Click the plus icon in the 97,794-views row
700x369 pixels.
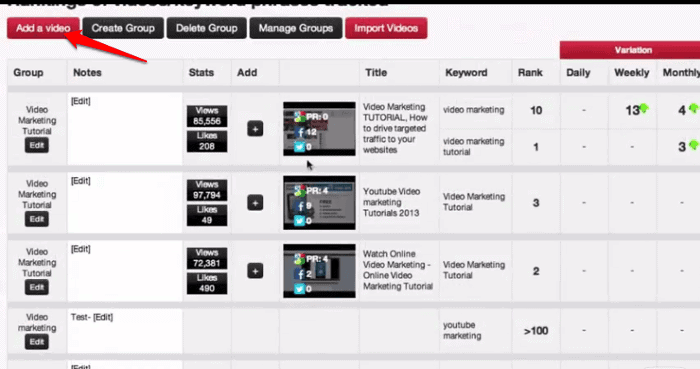coord(255,203)
